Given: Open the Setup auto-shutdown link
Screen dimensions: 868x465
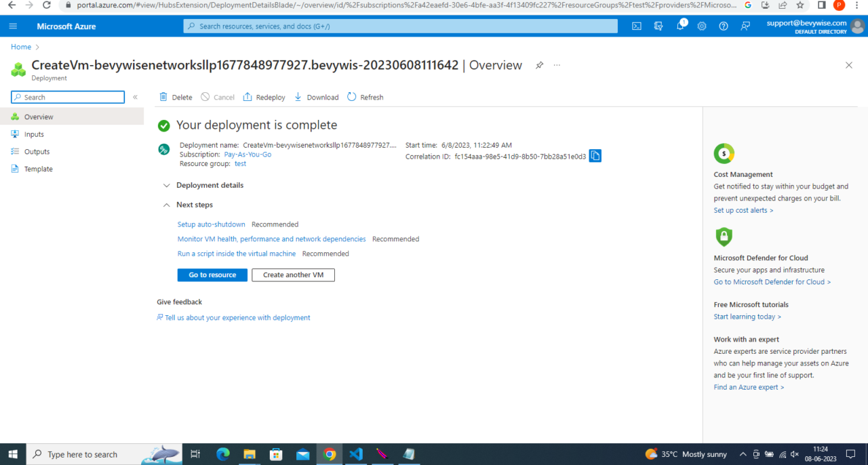Looking at the screenshot, I should [x=212, y=224].
